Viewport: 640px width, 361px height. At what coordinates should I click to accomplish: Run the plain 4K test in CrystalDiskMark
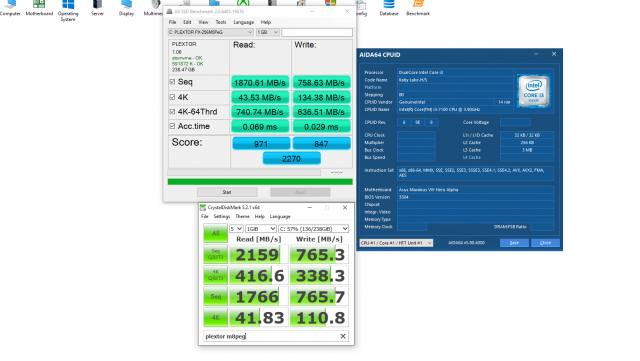point(216,317)
